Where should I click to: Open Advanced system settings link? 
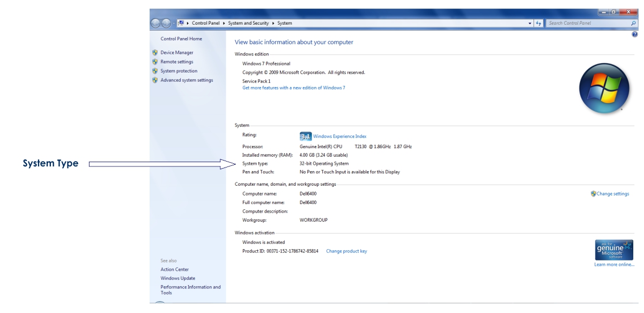point(187,80)
